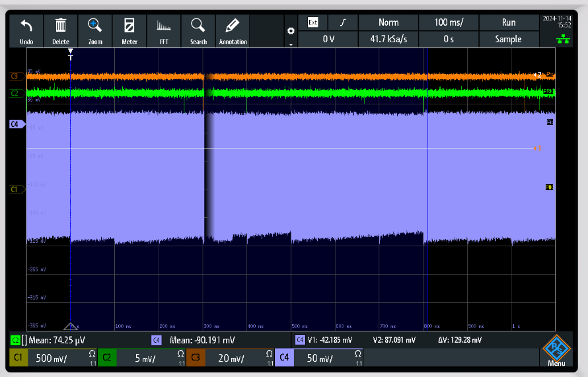Select the C4 50 mV/ channel tab

coord(318,358)
